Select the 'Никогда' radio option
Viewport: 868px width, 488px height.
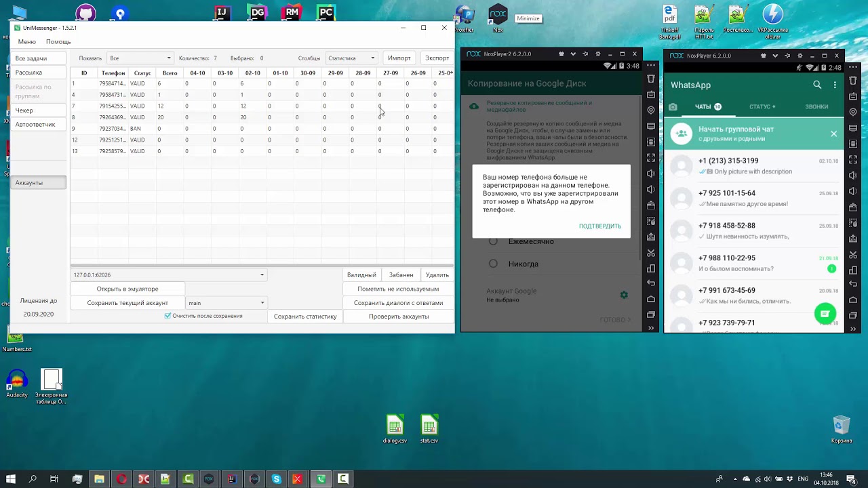[x=493, y=264]
